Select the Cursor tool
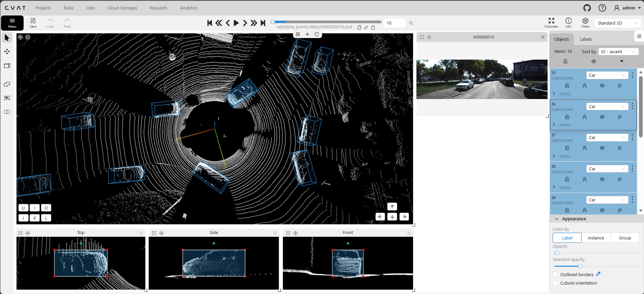Screen dimensions: 644x294 pyautogui.click(x=7, y=38)
